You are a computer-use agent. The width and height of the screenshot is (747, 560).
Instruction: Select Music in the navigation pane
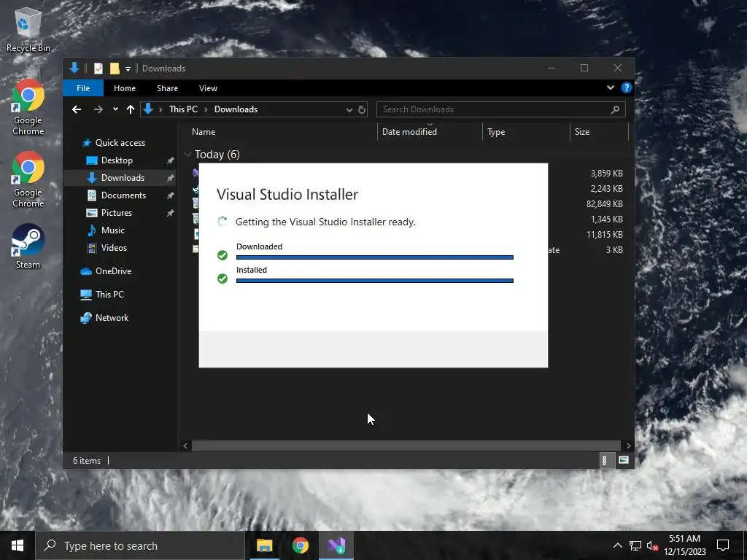pos(113,230)
